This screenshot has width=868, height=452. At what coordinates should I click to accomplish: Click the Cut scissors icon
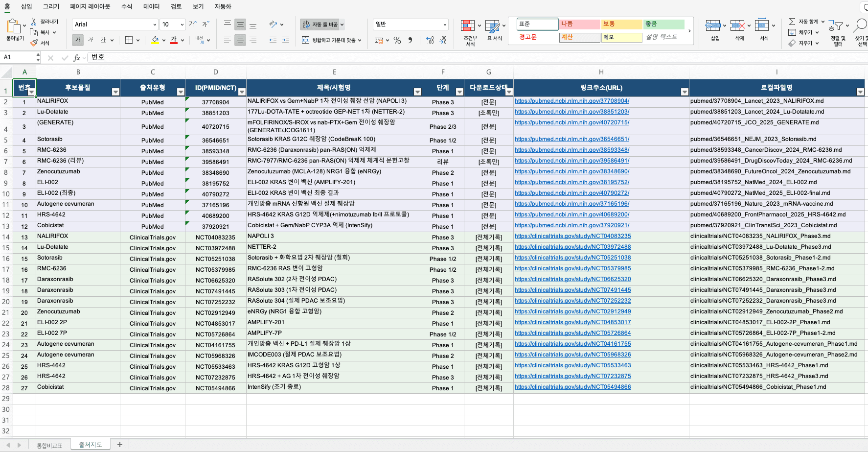[34, 22]
